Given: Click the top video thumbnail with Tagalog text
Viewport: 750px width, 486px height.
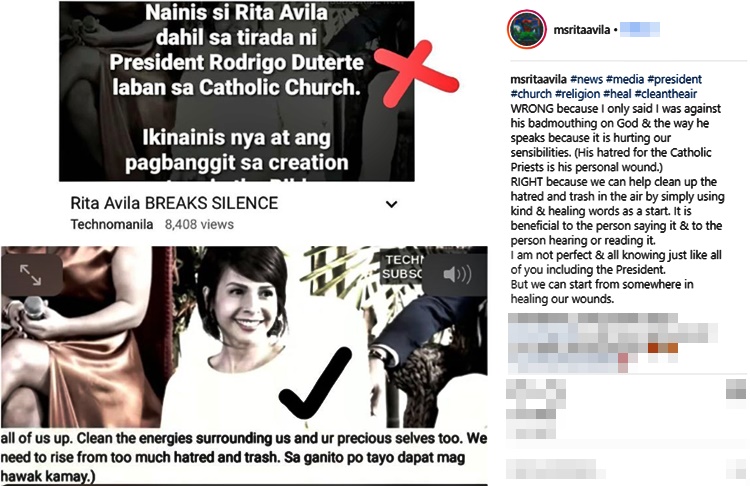Looking at the screenshot, I should [237, 91].
